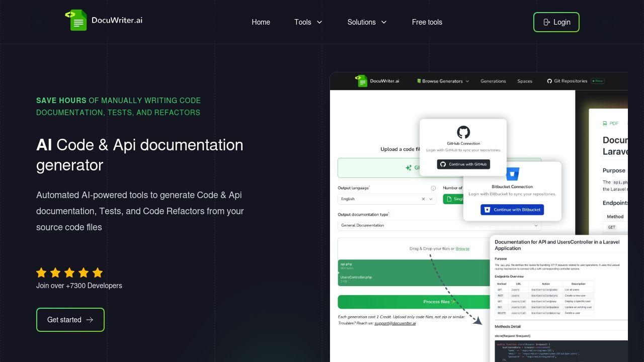Click the Login button

pyautogui.click(x=556, y=22)
